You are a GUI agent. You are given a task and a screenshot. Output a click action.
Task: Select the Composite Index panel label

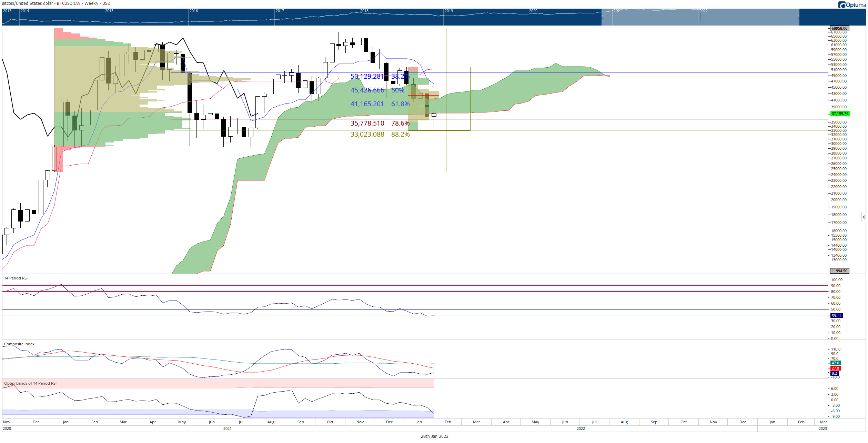click(x=19, y=344)
